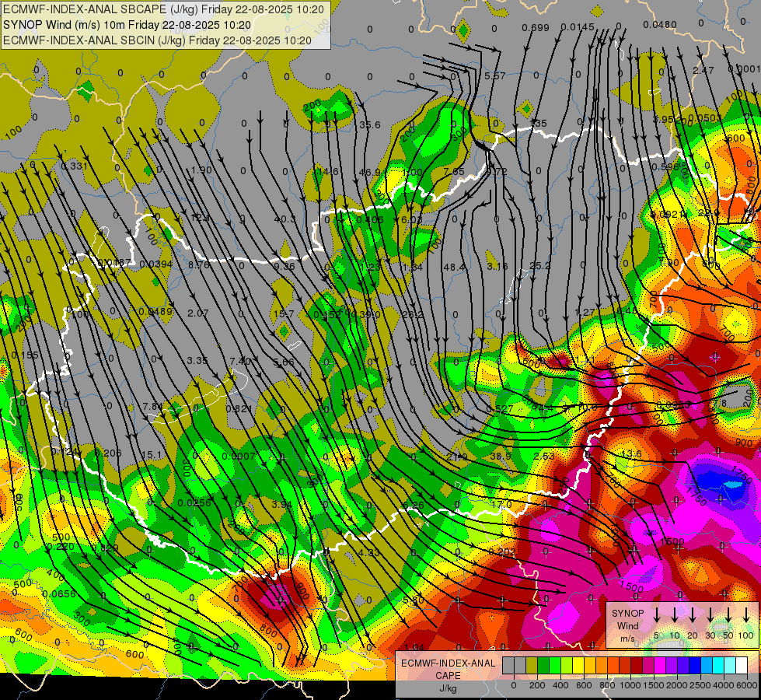Screen dimensions: 761x700
Task: Click the 'ECMWF-INDEX-ANAL CAPE J/kg' legend label
Action: coord(448,675)
